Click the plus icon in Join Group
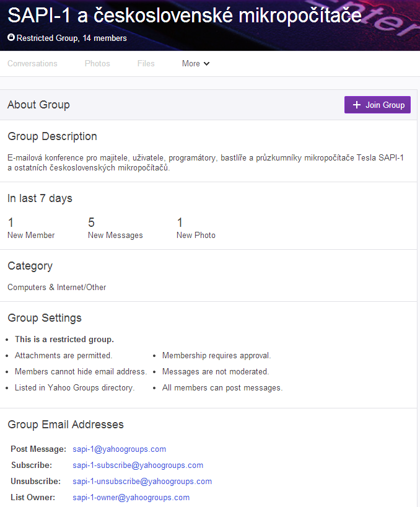This screenshot has height=507, width=420. [356, 105]
